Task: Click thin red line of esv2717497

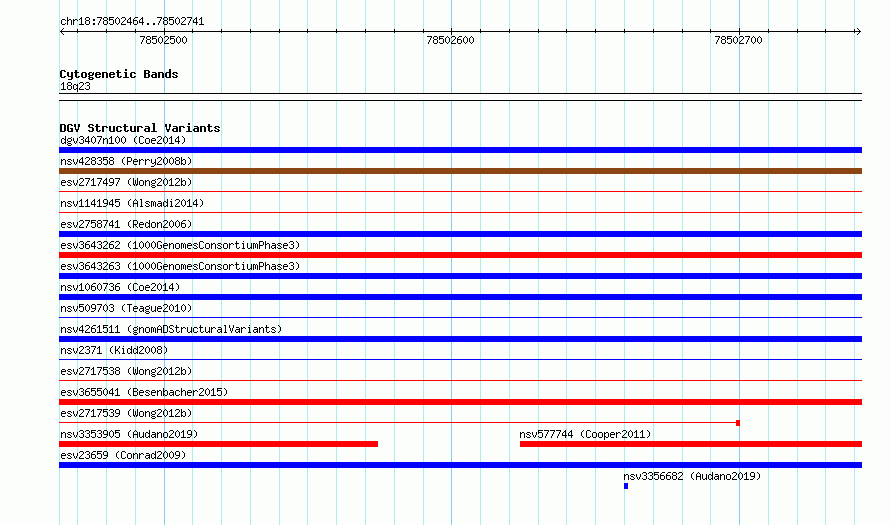Action: (460, 192)
